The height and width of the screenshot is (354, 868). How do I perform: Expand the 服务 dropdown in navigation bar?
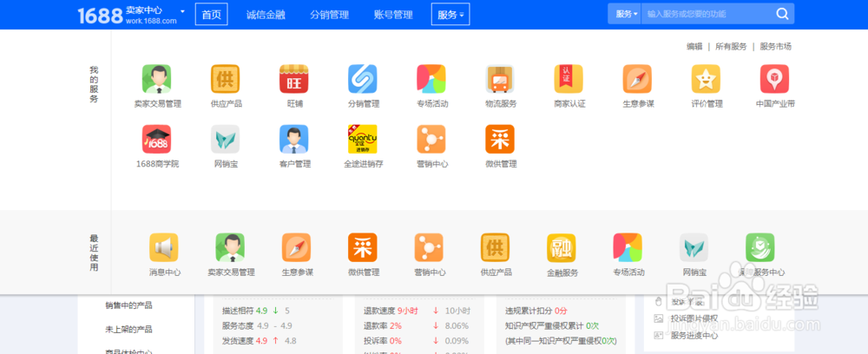(x=450, y=15)
